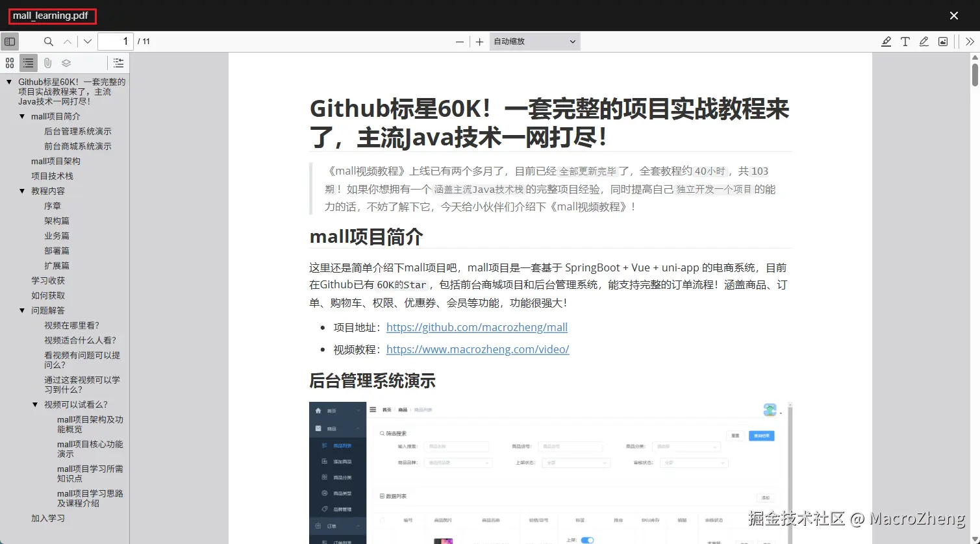The height and width of the screenshot is (544, 980).
Task: Show attachments view in sidebar
Action: pos(47,63)
